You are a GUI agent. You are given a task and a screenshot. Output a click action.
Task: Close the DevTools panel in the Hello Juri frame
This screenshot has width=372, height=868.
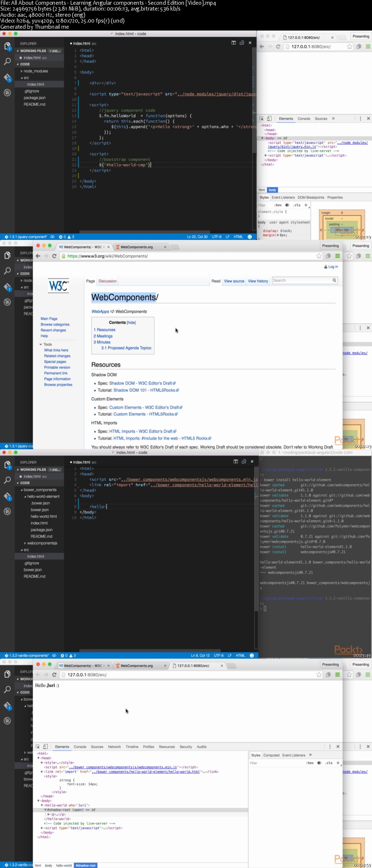(338, 747)
